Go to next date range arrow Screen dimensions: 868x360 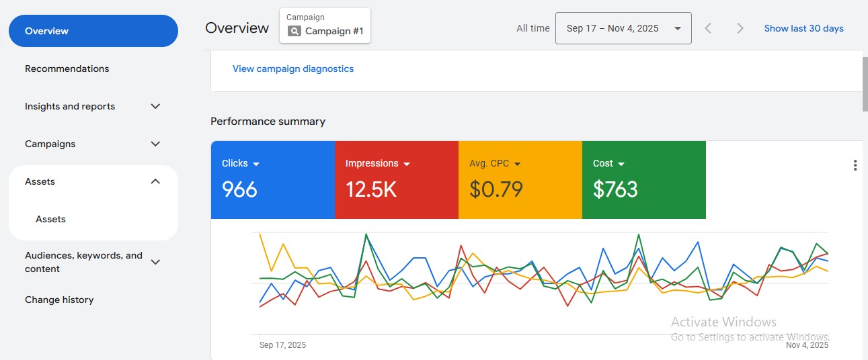pos(740,28)
